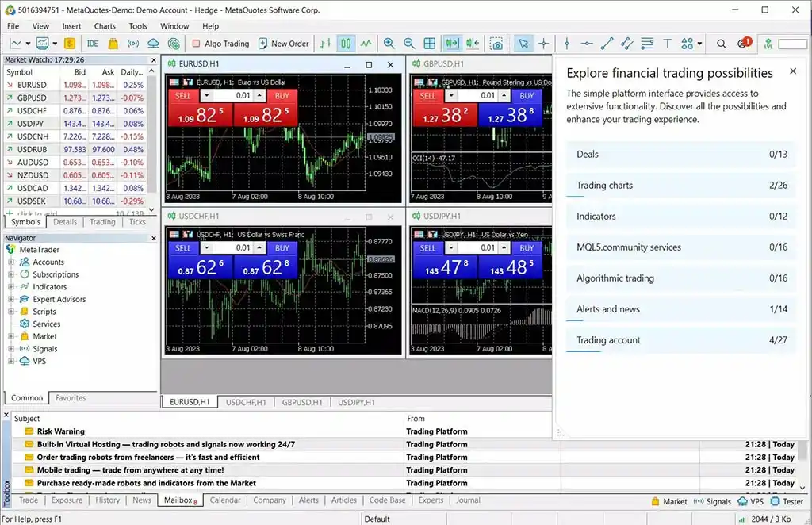Toggle chart auto scroll button
Screen dimensions: 812x525
(453, 44)
